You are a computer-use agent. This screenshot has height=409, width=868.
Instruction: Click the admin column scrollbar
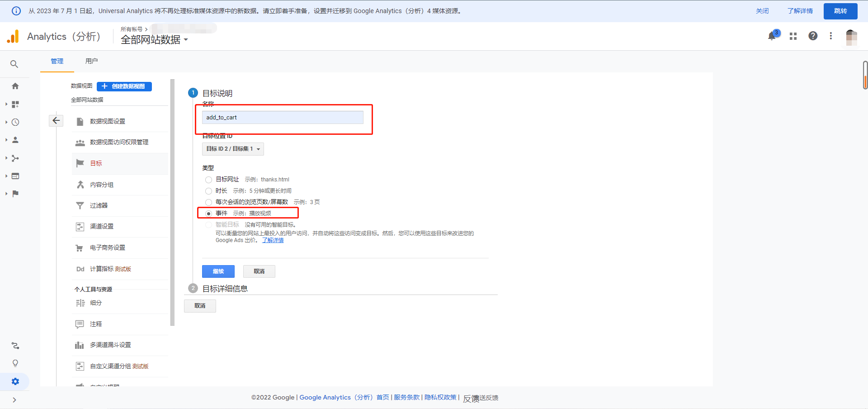(x=172, y=202)
